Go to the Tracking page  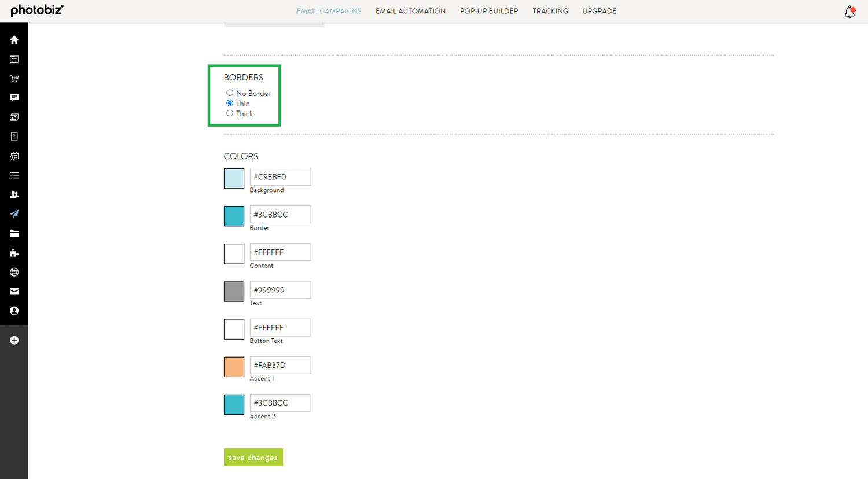(x=550, y=11)
